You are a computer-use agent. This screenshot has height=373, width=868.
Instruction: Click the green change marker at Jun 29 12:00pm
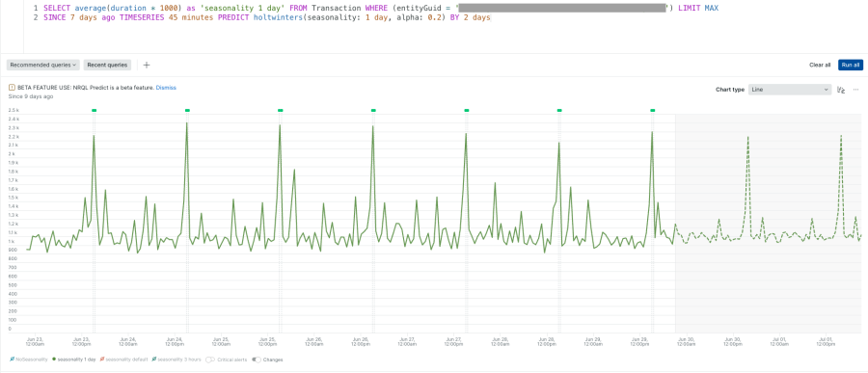pyautogui.click(x=653, y=111)
